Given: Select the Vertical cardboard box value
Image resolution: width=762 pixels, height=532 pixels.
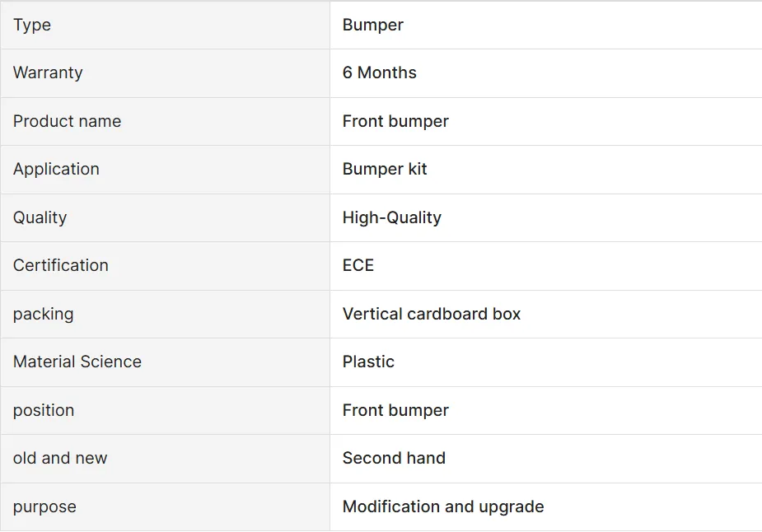Looking at the screenshot, I should pyautogui.click(x=431, y=314).
